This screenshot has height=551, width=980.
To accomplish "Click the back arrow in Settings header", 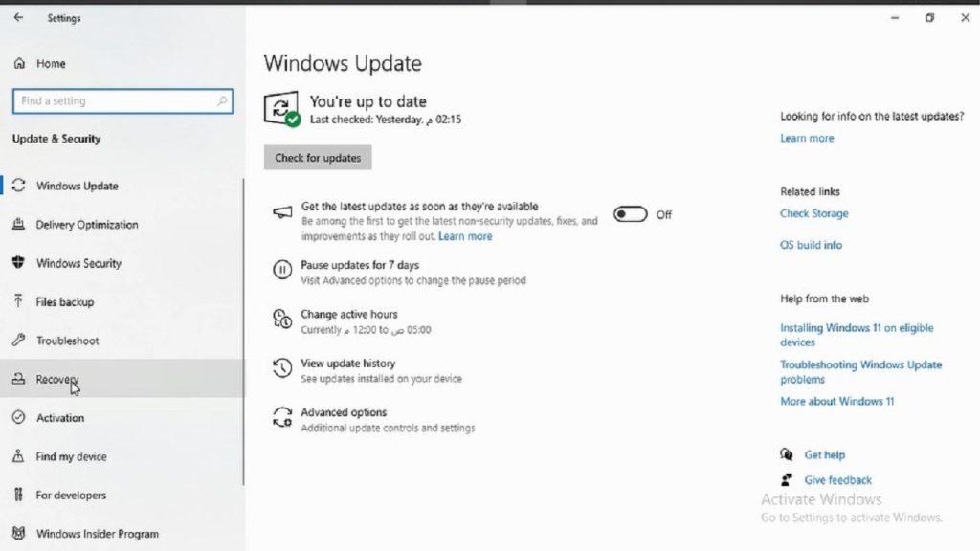I will click(x=18, y=18).
